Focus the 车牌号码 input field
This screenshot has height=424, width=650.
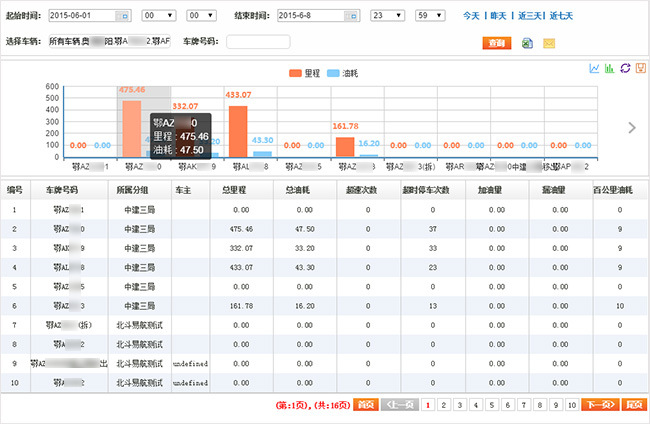coord(258,41)
